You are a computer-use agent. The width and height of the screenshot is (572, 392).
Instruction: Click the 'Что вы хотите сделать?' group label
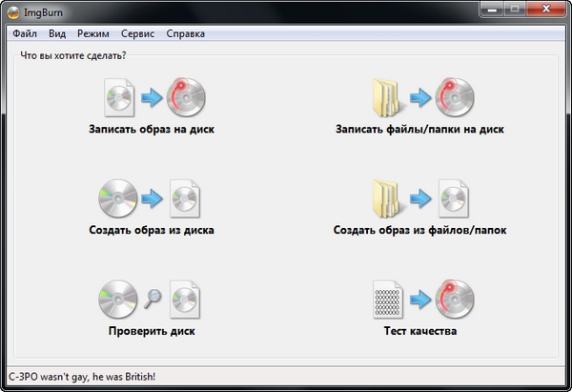(73, 55)
